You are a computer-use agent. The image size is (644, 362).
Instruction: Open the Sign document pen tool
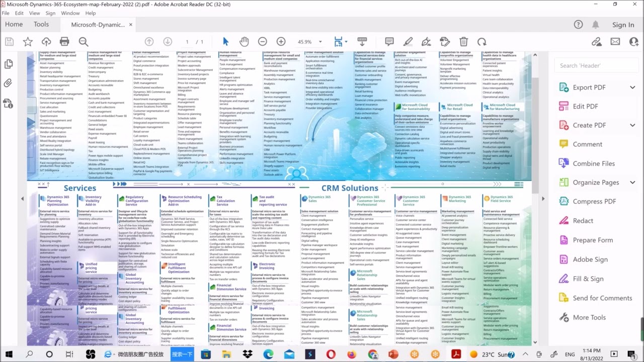tap(427, 42)
